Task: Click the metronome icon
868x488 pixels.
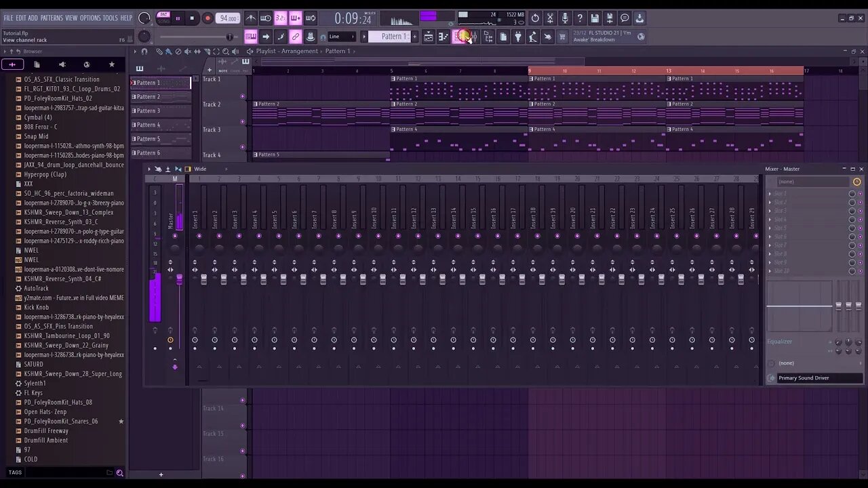Action: 251,18
